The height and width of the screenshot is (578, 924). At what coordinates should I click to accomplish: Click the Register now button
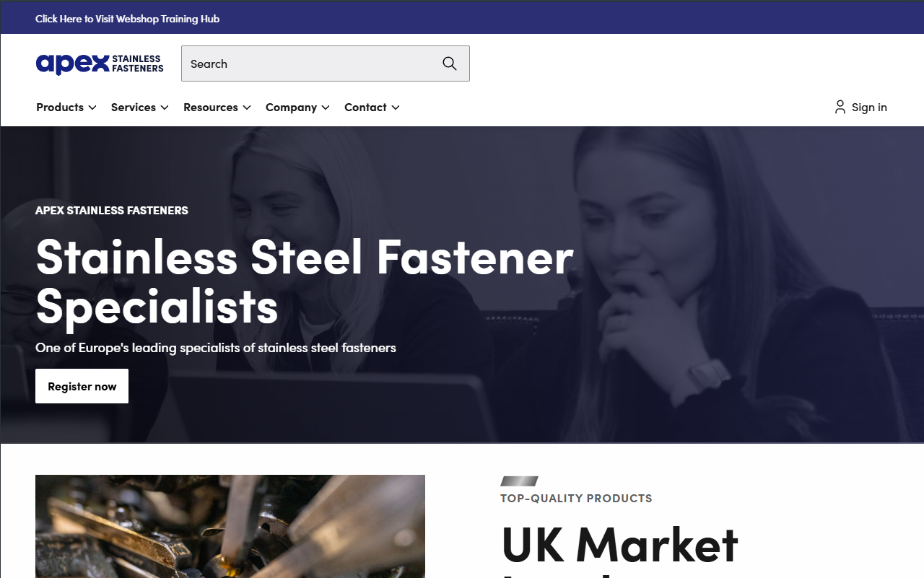[82, 386]
